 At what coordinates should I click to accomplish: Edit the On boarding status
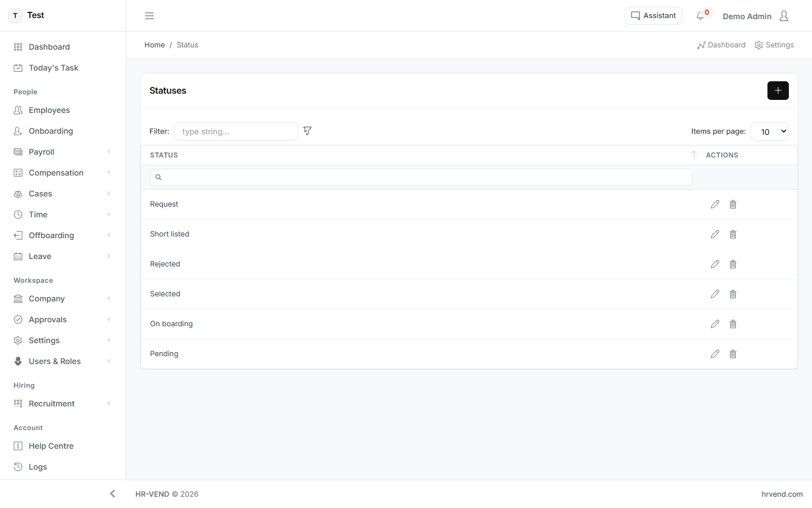pos(715,324)
